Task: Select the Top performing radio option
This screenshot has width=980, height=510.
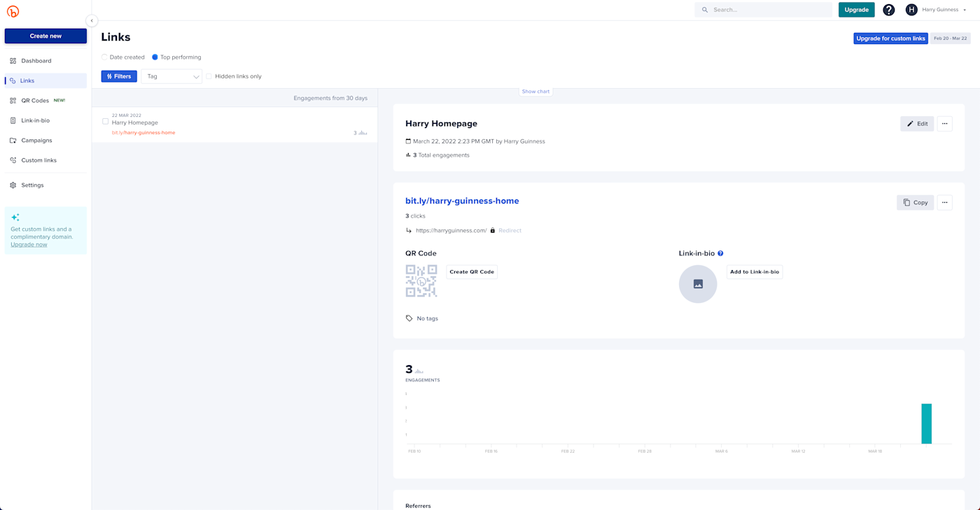Action: pyautogui.click(x=155, y=57)
